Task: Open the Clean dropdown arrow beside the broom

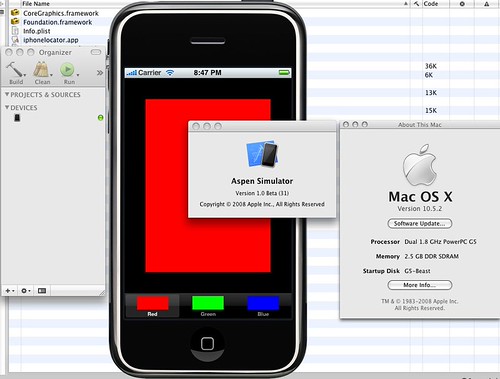Action: (x=51, y=75)
